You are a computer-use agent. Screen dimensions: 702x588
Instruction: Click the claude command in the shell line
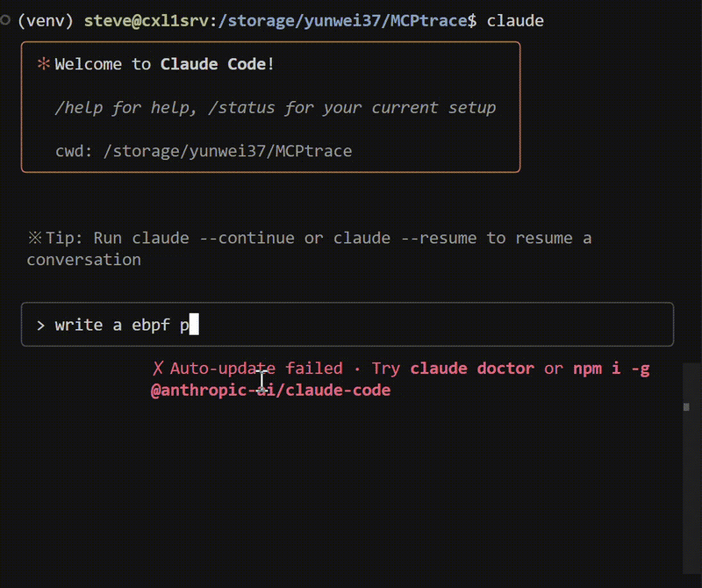tap(515, 20)
